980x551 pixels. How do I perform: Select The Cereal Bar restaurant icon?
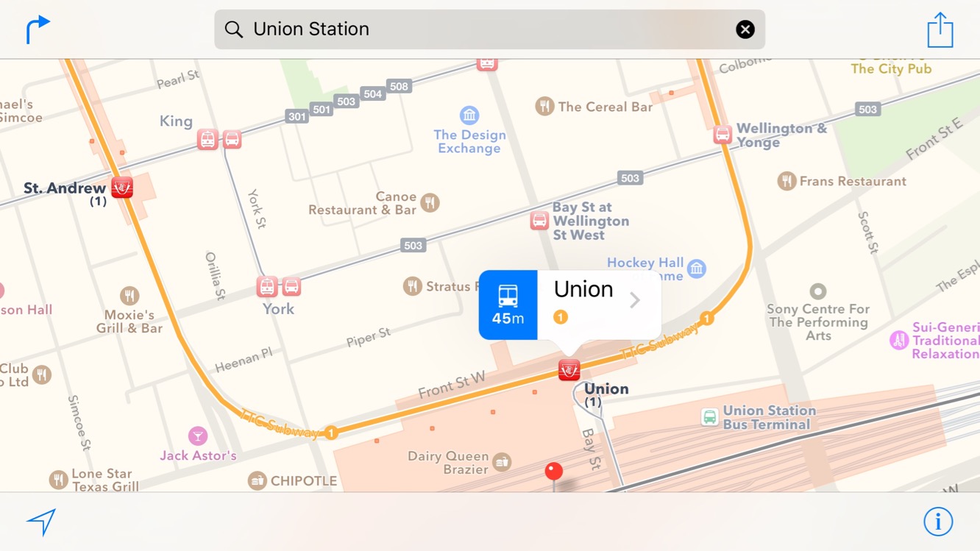pyautogui.click(x=544, y=107)
